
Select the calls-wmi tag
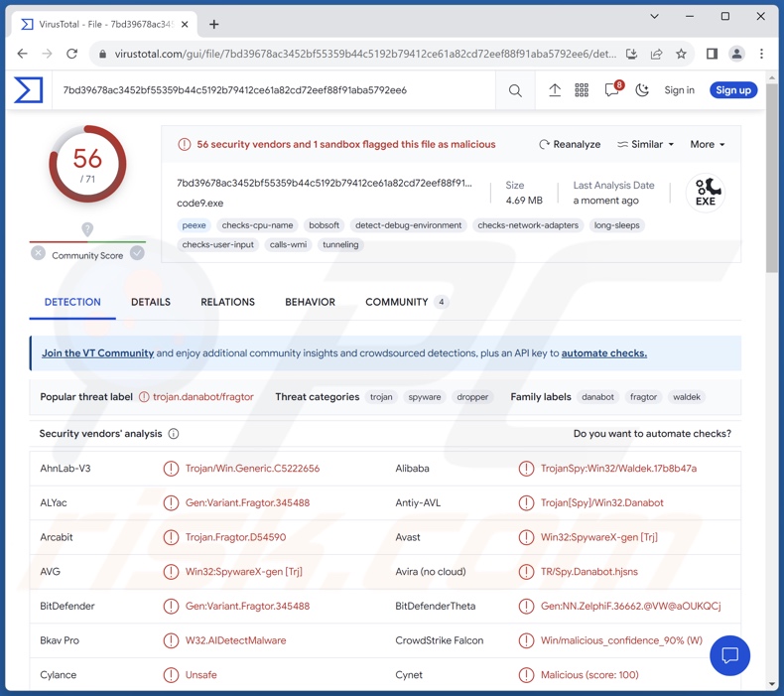(288, 244)
